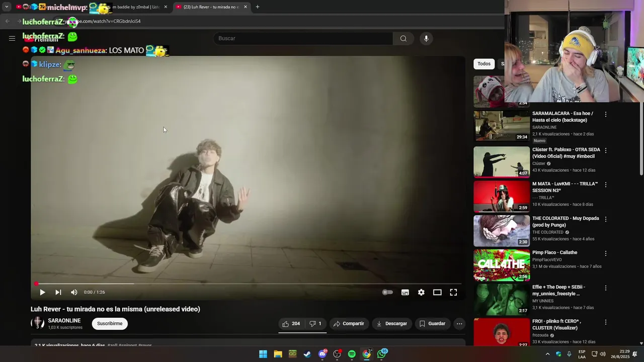Focus the Buscar search field

(303, 39)
